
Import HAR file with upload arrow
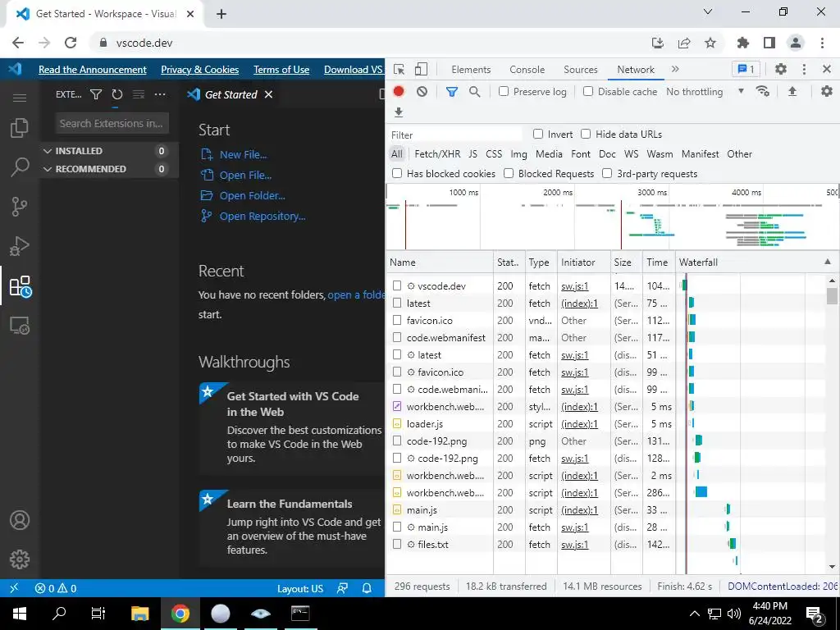[x=792, y=92]
